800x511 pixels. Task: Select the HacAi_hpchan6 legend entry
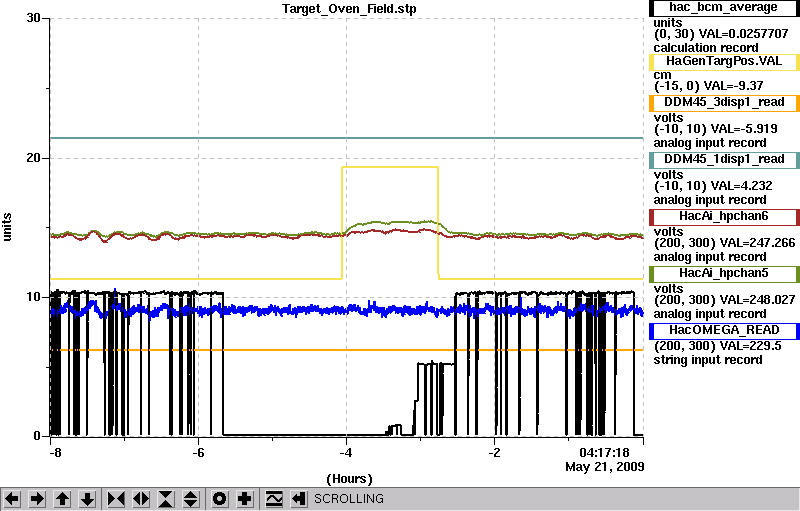pos(724,217)
